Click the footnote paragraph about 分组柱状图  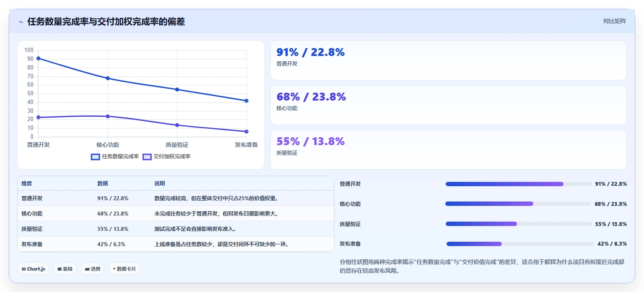(x=482, y=266)
